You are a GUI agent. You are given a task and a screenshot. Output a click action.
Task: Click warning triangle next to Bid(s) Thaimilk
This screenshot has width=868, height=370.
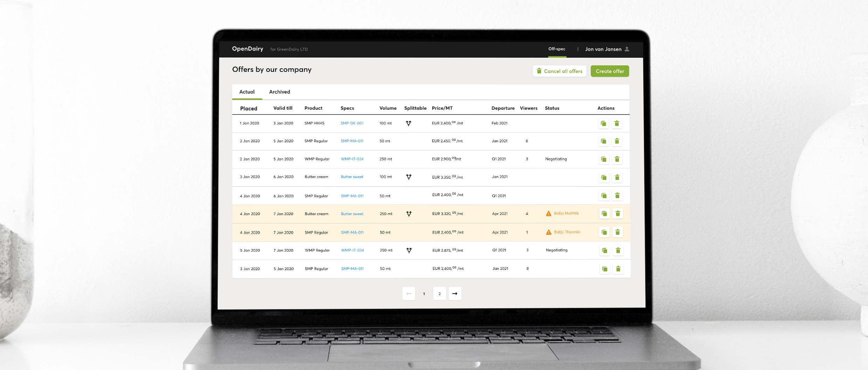(549, 232)
